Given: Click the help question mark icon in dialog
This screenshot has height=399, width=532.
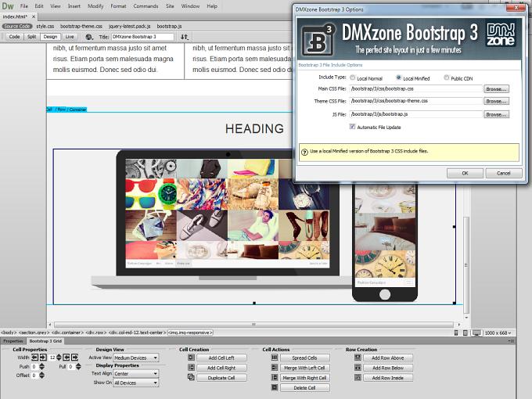Looking at the screenshot, I should 304,152.
